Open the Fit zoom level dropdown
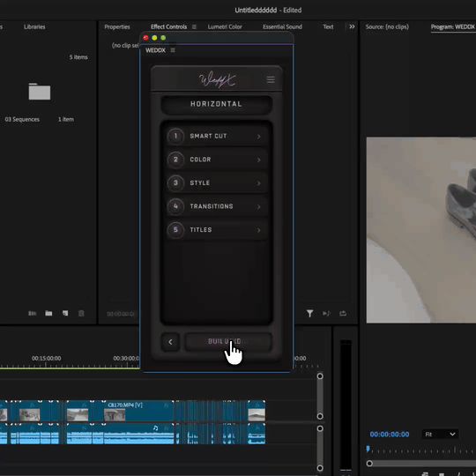The image size is (476, 476). click(x=440, y=434)
